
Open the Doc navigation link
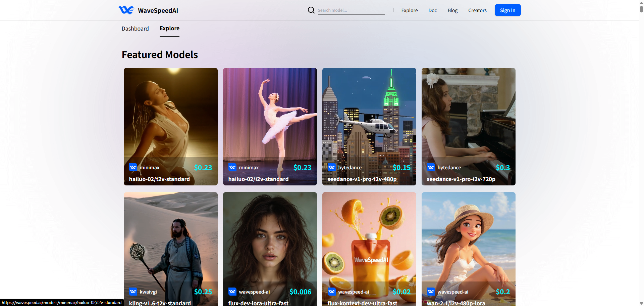(x=433, y=10)
